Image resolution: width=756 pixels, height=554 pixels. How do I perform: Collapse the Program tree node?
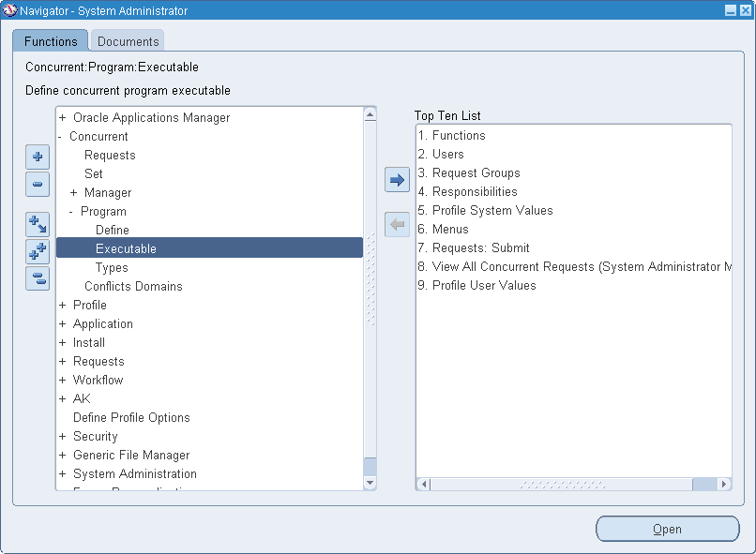coord(71,212)
